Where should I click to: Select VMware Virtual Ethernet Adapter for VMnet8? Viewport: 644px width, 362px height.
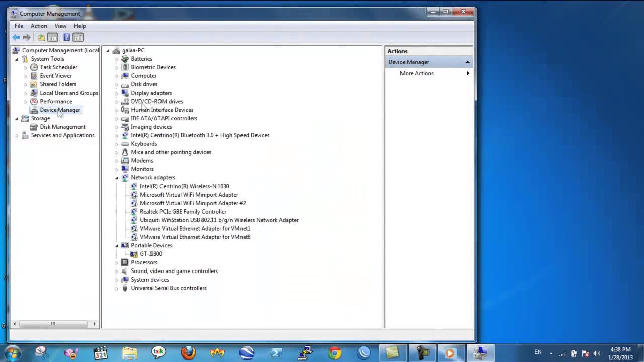pos(195,237)
